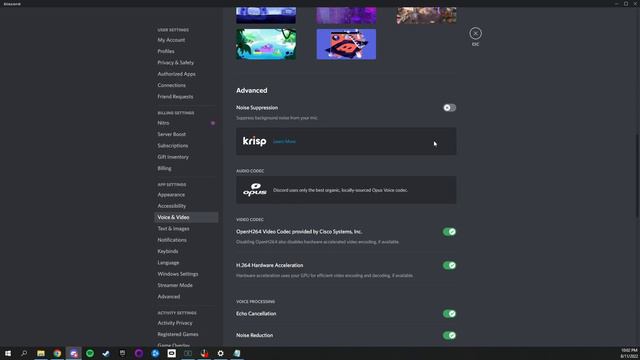Click the red and white taskbar icon
Image resolution: width=640 pixels, height=360 pixels.
(204, 353)
